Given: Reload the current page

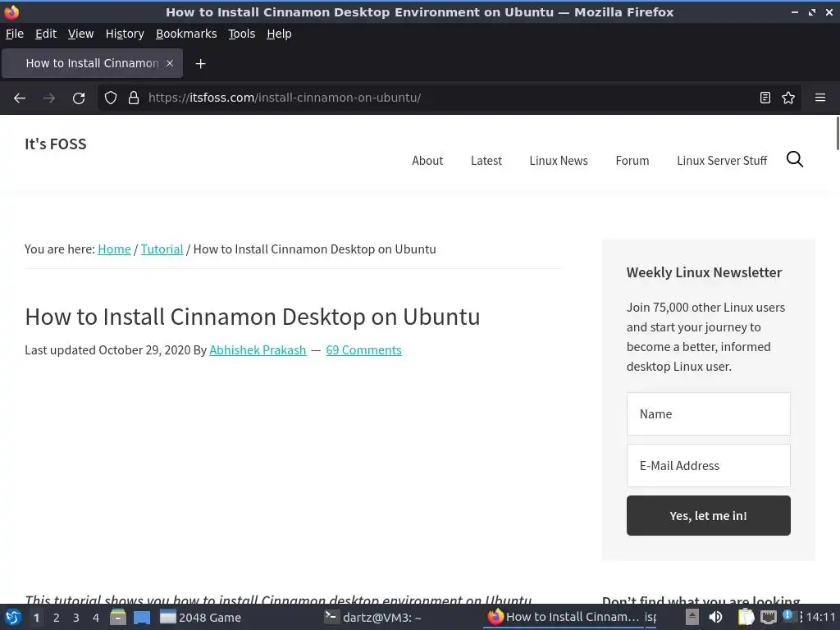Looking at the screenshot, I should click(79, 98).
